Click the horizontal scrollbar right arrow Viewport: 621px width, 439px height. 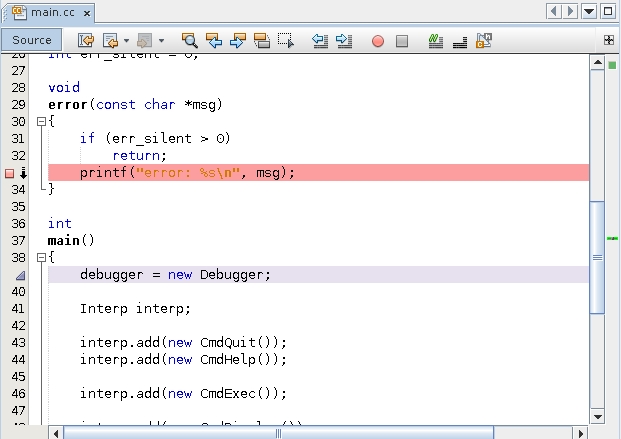pos(581,433)
